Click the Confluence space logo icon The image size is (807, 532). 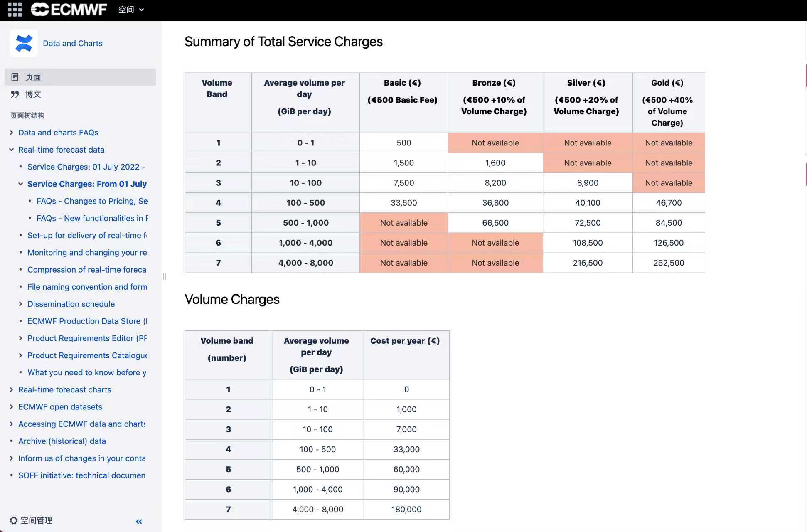pyautogui.click(x=24, y=43)
